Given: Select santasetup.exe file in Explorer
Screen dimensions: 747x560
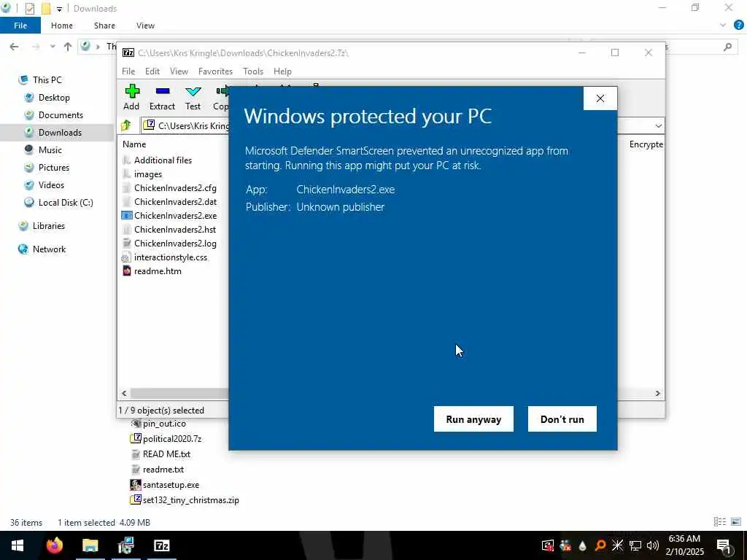Looking at the screenshot, I should [x=171, y=485].
